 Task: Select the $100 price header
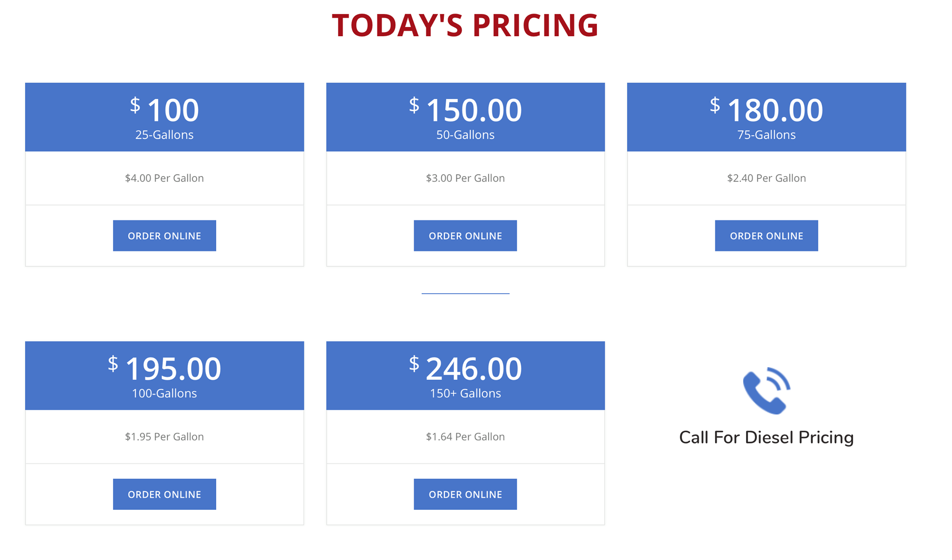pos(165,111)
